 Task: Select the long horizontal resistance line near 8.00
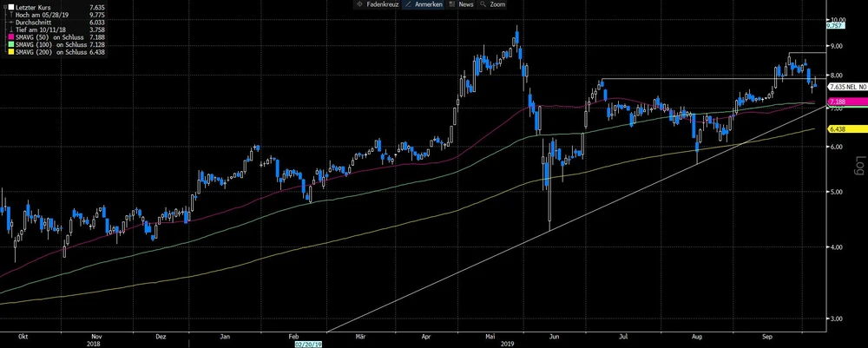[x=694, y=80]
